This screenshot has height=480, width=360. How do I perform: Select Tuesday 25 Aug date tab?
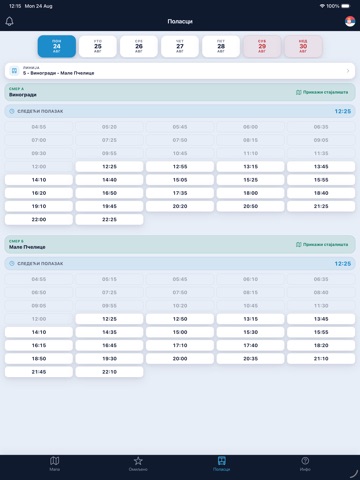[98, 46]
